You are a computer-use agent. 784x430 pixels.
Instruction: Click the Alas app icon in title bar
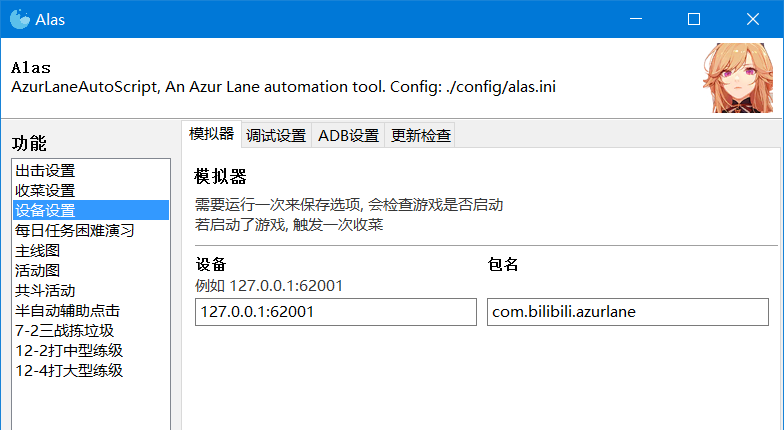click(19, 19)
